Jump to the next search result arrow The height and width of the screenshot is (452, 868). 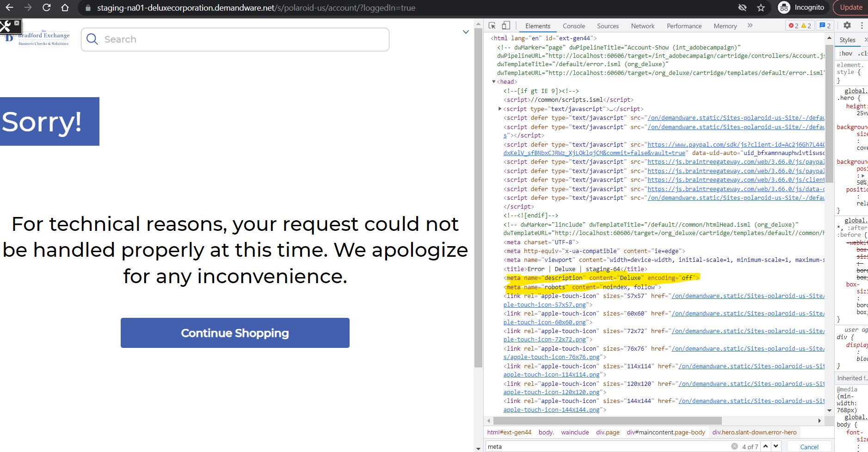pos(776,446)
